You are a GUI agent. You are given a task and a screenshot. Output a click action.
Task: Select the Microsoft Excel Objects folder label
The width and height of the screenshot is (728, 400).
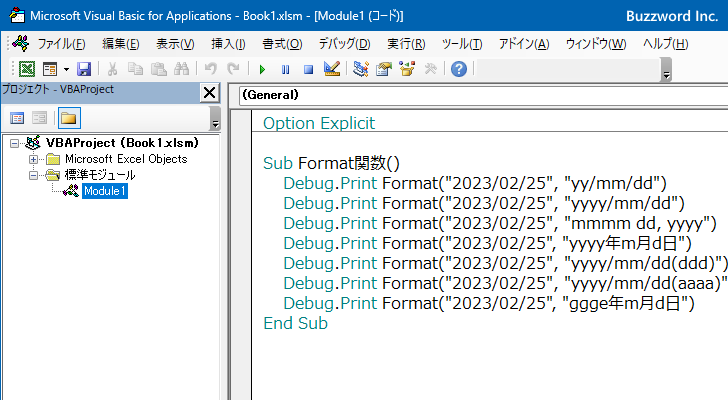[126, 159]
